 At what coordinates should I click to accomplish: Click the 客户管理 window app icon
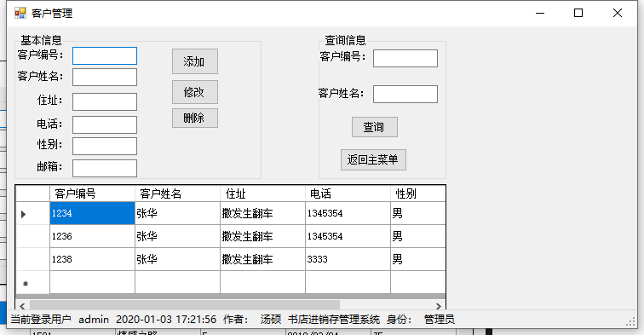click(20, 13)
